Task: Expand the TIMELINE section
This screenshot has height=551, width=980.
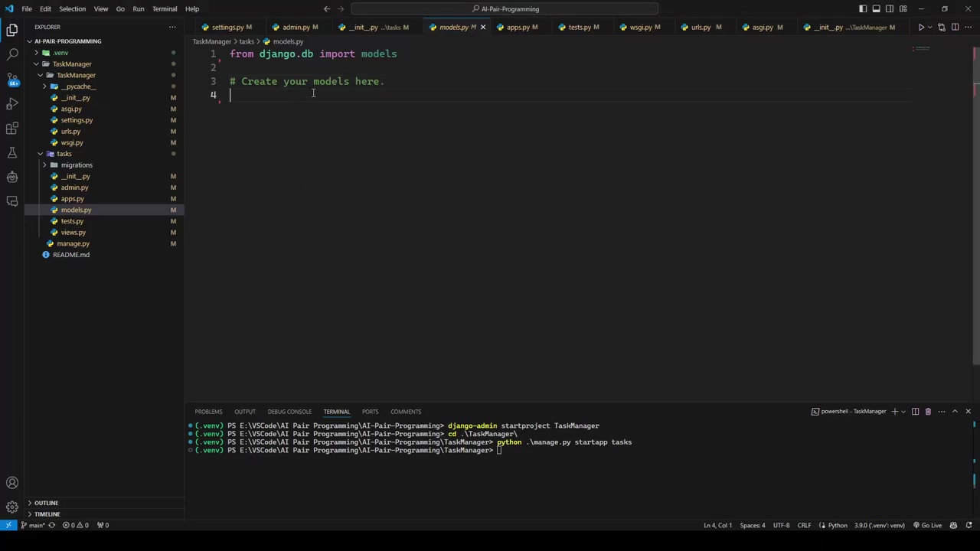Action: point(46,514)
